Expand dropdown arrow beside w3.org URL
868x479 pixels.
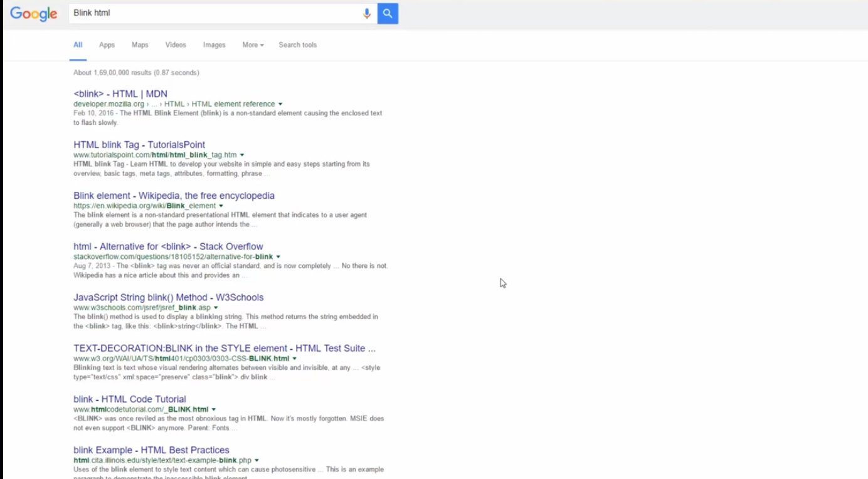coord(294,359)
